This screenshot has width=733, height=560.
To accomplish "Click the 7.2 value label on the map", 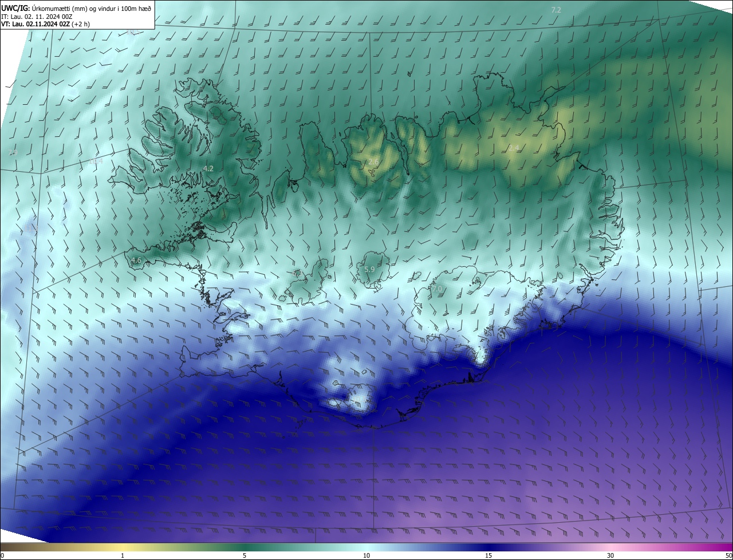I will click(x=556, y=10).
